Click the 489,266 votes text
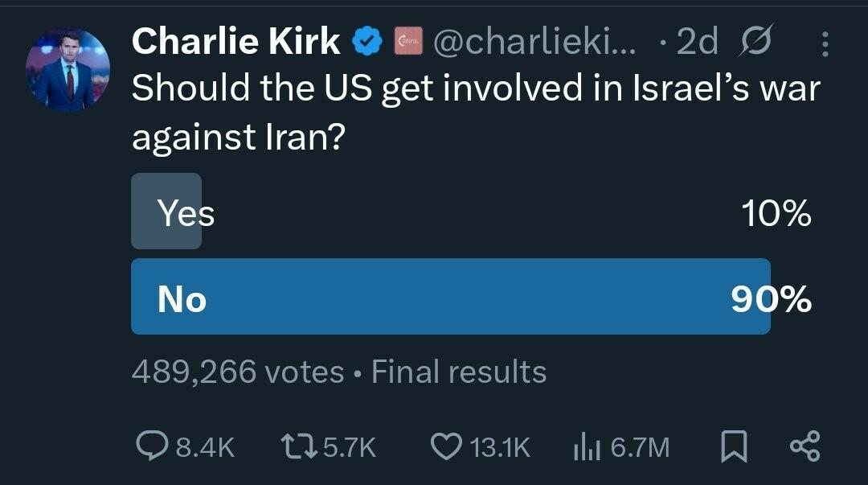The width and height of the screenshot is (868, 485). coord(238,372)
